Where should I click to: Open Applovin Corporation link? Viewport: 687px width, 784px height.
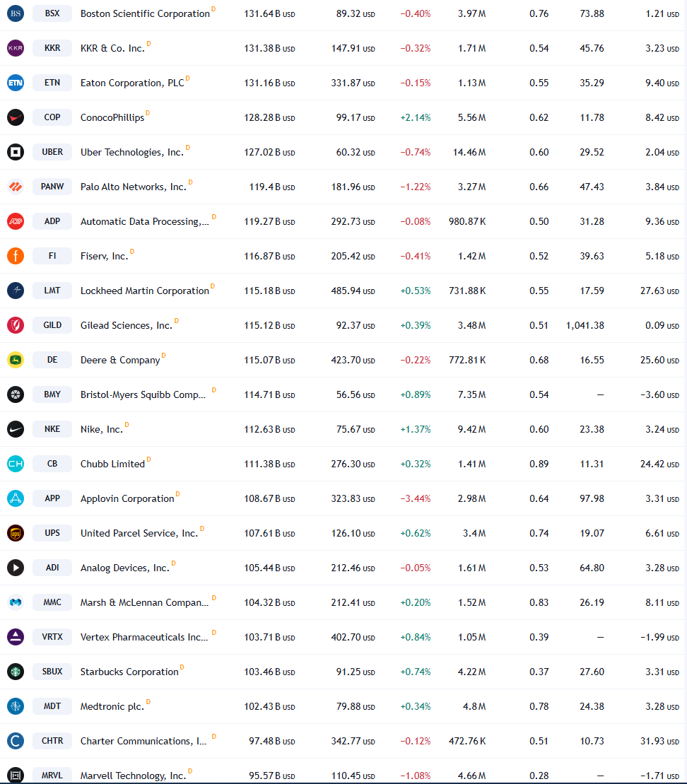click(127, 499)
